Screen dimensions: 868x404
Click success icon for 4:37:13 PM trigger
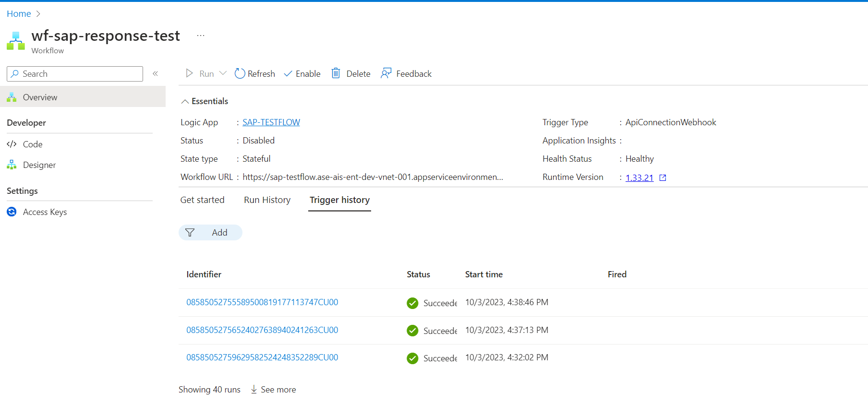click(412, 331)
